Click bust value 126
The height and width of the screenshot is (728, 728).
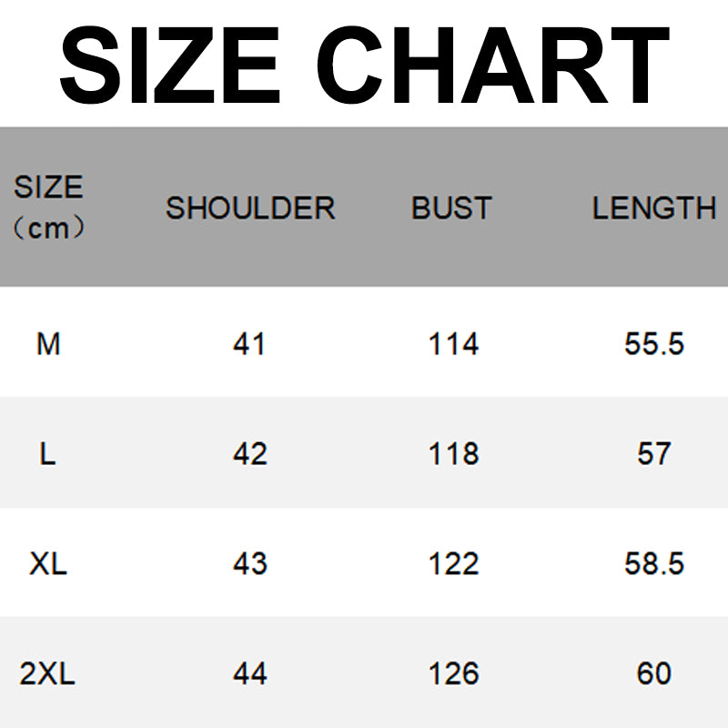[x=453, y=674]
